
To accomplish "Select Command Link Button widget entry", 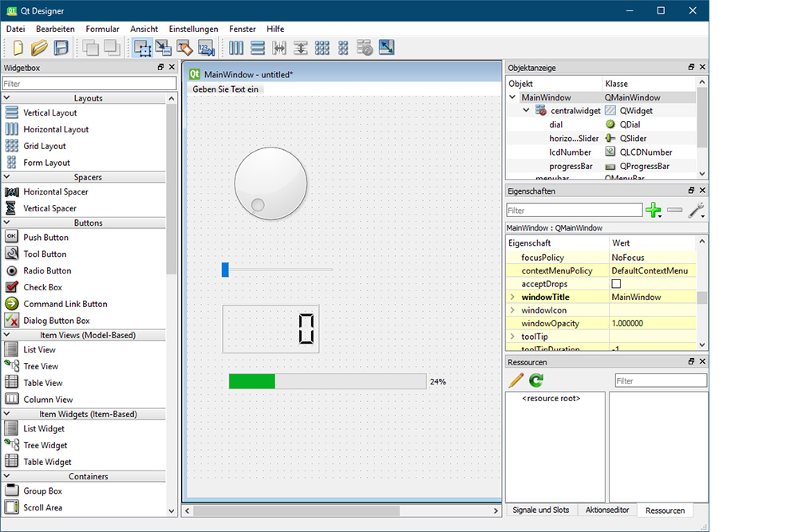I will click(x=65, y=304).
